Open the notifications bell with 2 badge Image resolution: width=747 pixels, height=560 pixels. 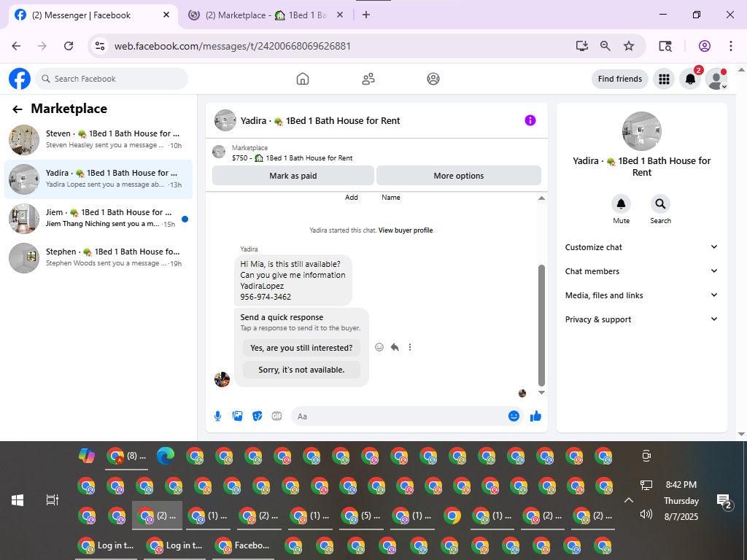click(x=690, y=79)
